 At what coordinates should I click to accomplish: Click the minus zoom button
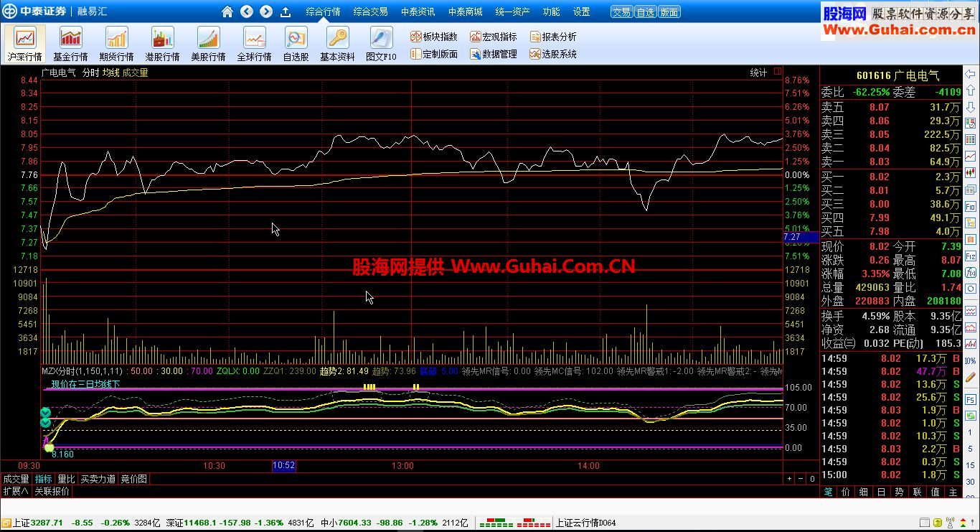801,479
